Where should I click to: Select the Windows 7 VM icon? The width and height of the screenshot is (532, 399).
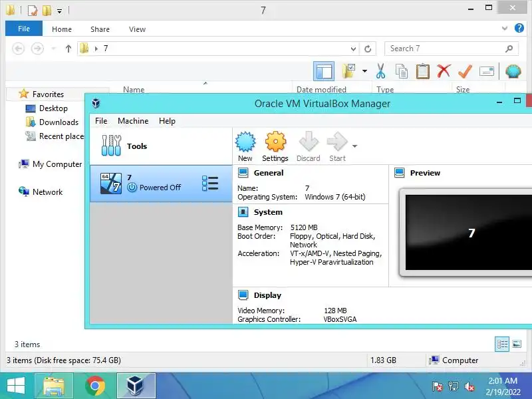click(111, 184)
